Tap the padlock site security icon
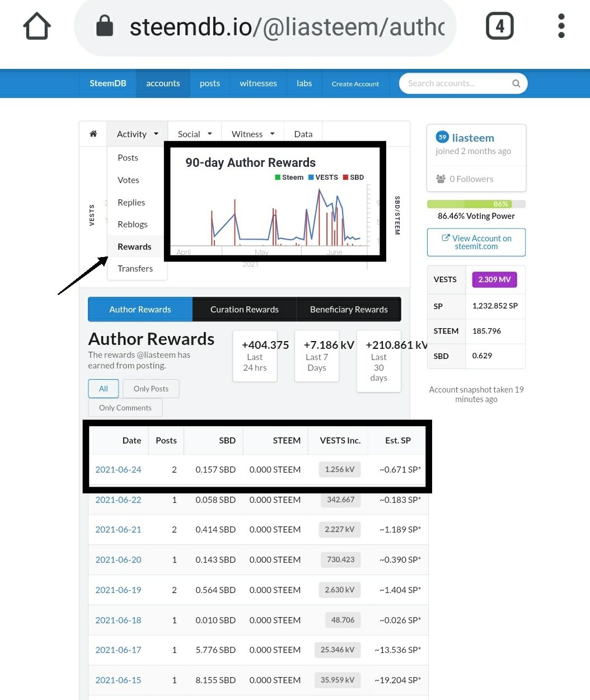 coord(105,25)
